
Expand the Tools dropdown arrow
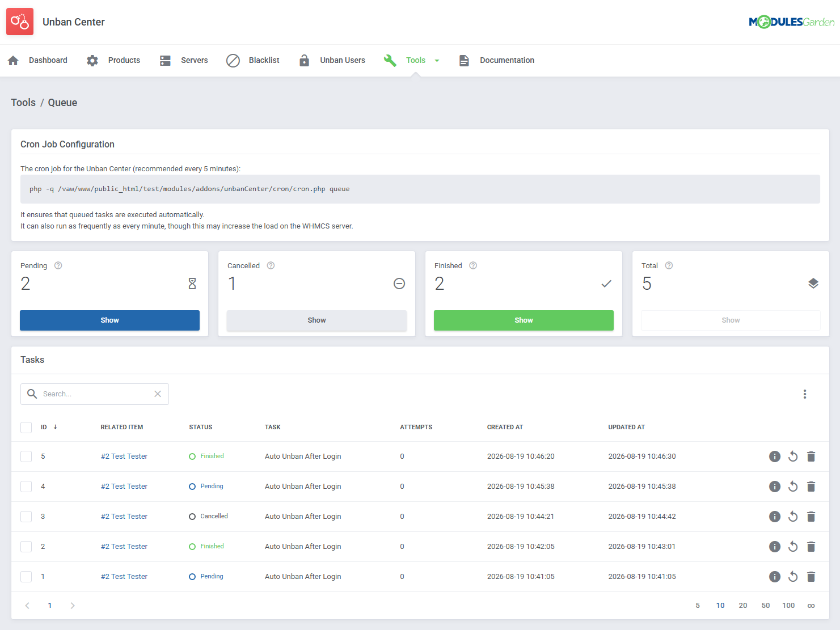(x=437, y=61)
